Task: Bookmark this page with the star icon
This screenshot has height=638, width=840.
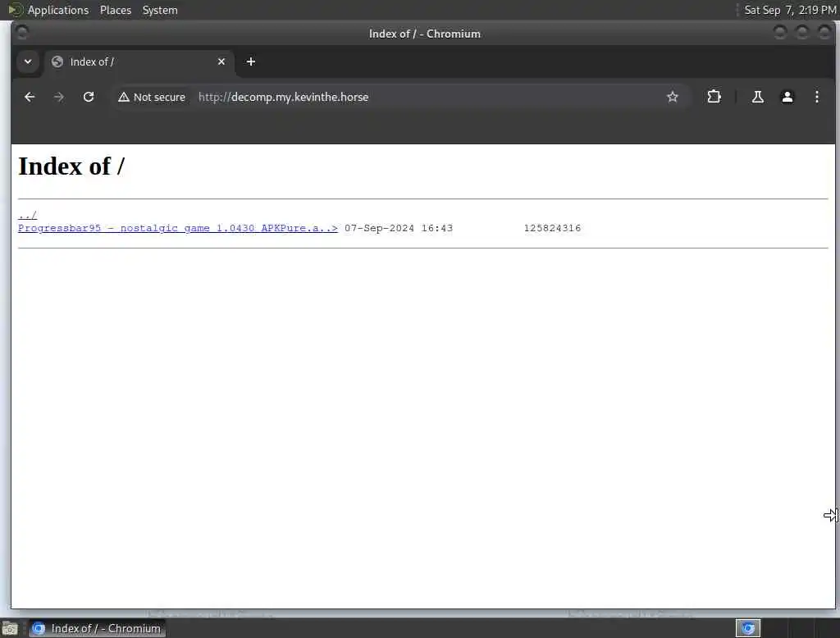Action: click(x=673, y=97)
